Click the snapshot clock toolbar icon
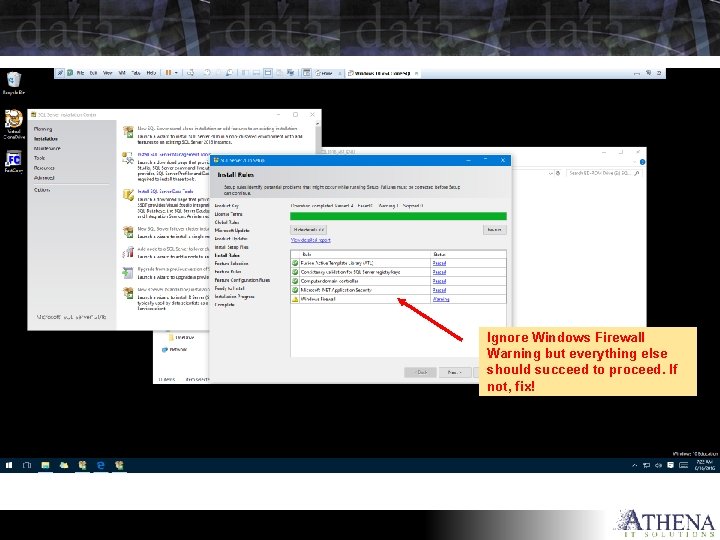The image size is (720, 540). (208, 73)
